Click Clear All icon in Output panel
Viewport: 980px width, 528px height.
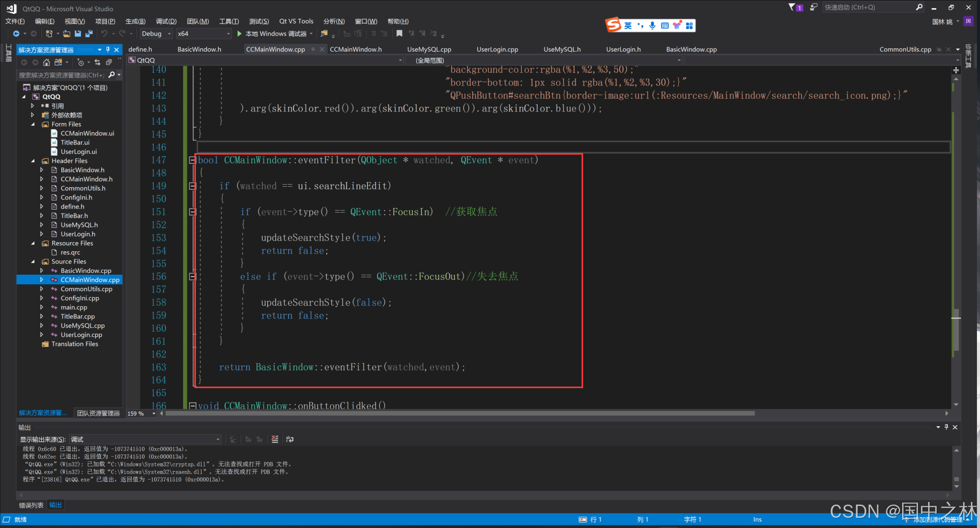click(275, 439)
